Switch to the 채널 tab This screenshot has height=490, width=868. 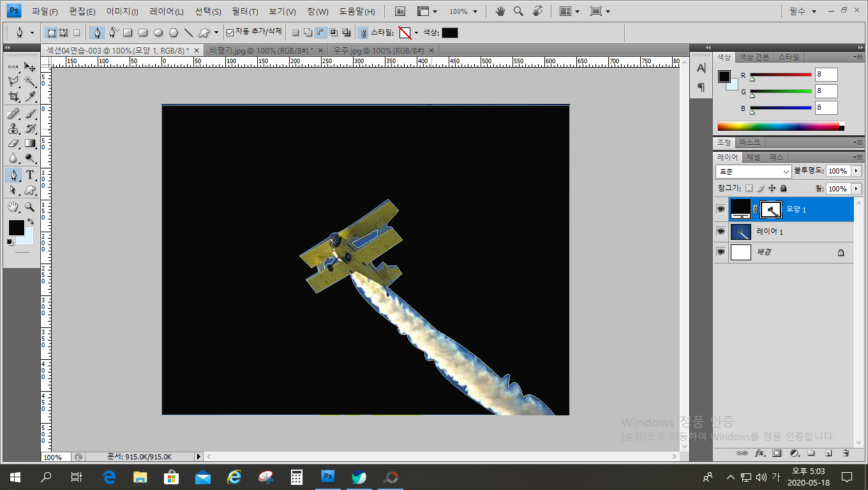753,157
